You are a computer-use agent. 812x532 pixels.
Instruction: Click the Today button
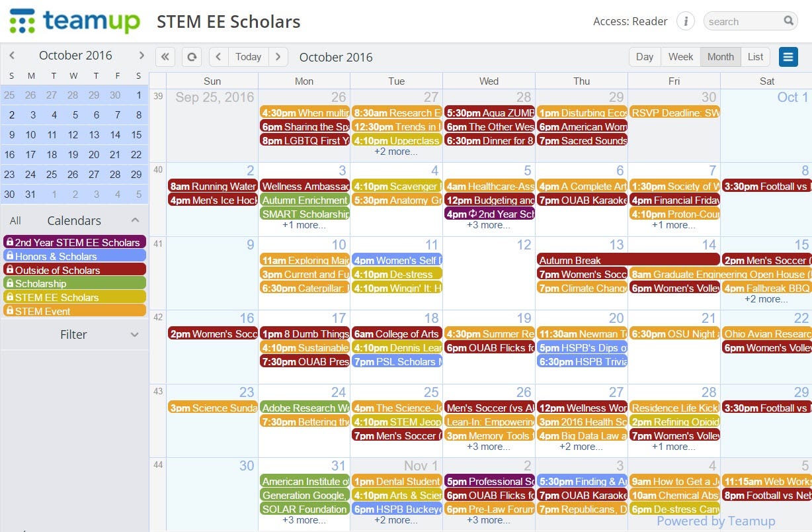(249, 57)
